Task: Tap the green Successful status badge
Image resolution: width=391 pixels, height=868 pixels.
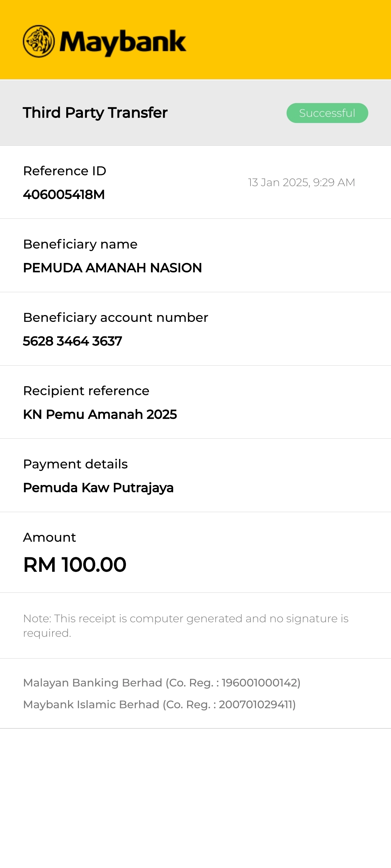Action: (x=327, y=113)
